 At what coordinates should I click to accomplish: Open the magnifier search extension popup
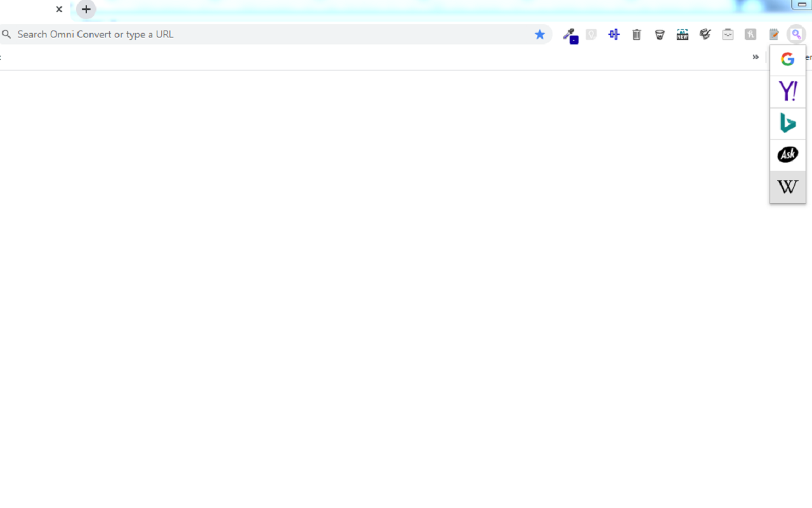[796, 34]
